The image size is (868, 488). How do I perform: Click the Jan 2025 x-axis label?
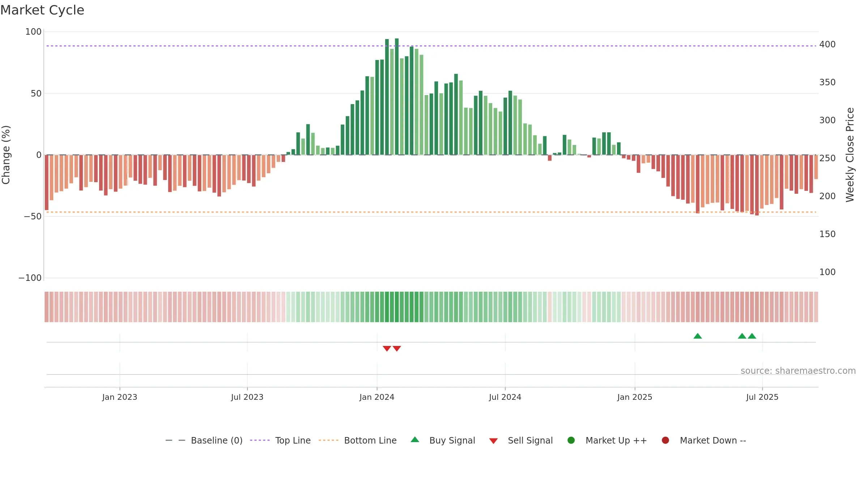pos(635,397)
